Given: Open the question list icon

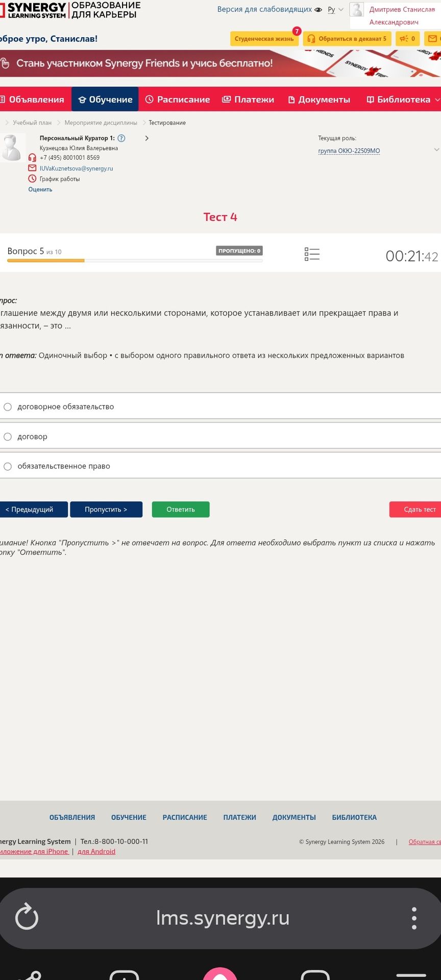Looking at the screenshot, I should point(312,254).
